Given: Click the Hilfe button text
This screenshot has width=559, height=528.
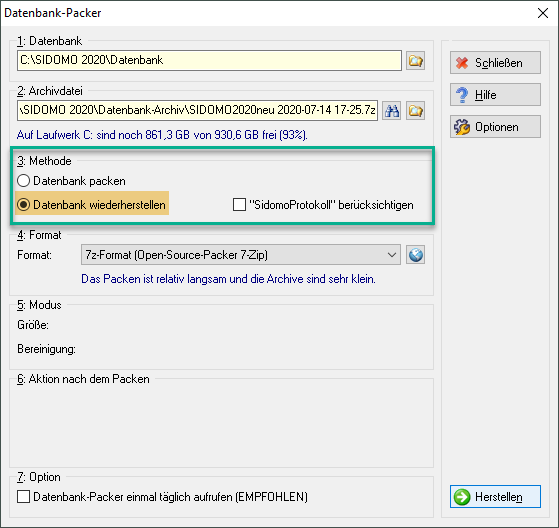Looking at the screenshot, I should point(485,95).
